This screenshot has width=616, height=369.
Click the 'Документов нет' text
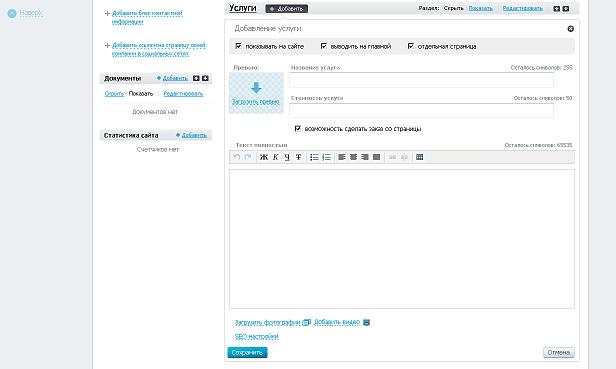155,112
